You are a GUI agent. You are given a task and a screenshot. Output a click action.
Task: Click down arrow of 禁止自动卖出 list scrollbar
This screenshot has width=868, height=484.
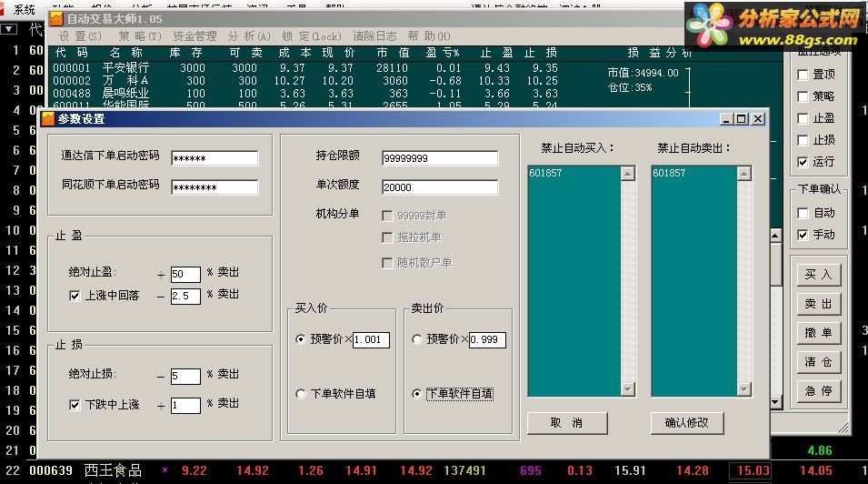pyautogui.click(x=744, y=389)
